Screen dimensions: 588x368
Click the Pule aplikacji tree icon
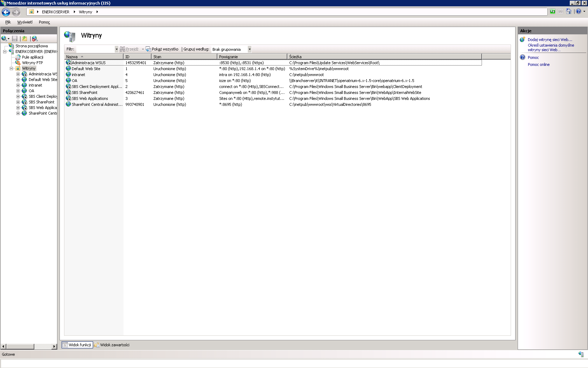coord(18,57)
